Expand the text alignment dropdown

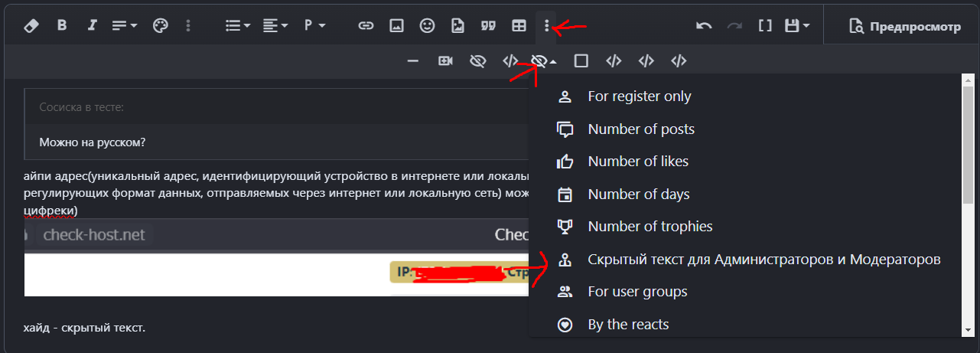click(x=275, y=26)
